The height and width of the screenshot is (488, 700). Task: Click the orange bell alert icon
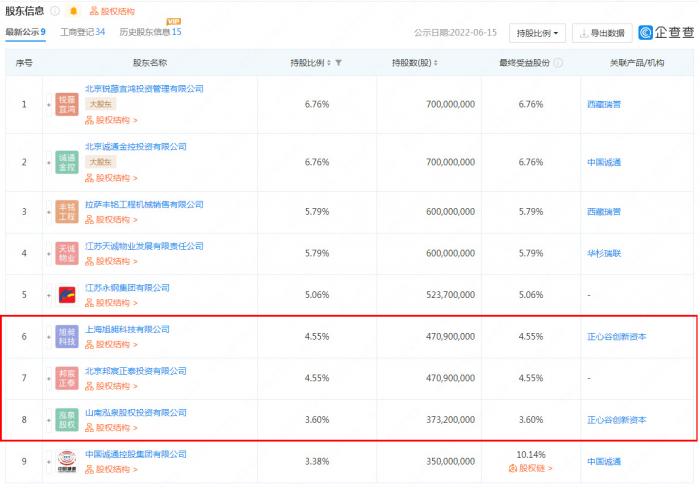pyautogui.click(x=74, y=11)
